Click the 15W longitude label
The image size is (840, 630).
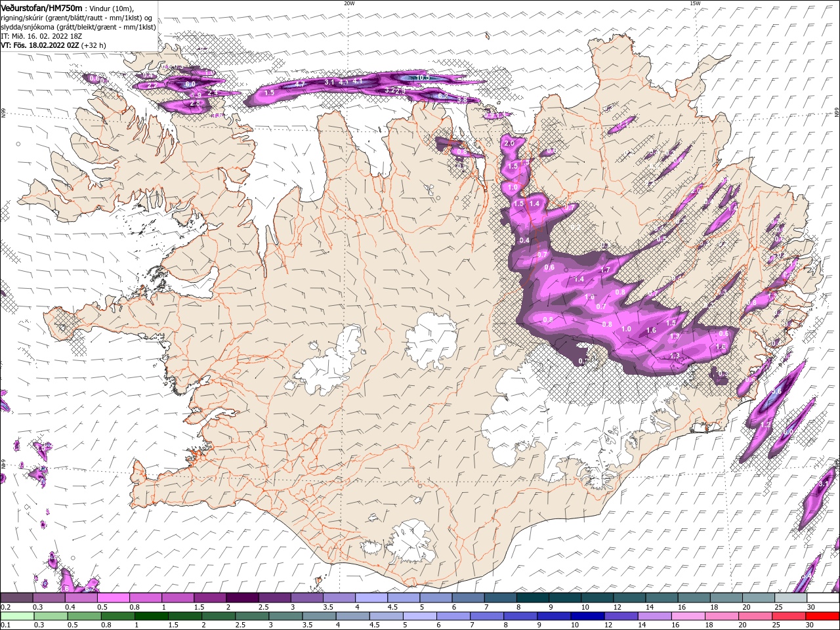tap(695, 3)
